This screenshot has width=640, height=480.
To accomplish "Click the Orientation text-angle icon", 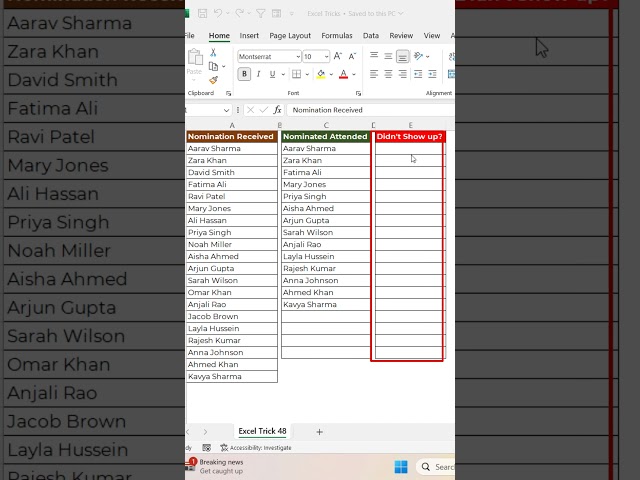I will [x=418, y=56].
